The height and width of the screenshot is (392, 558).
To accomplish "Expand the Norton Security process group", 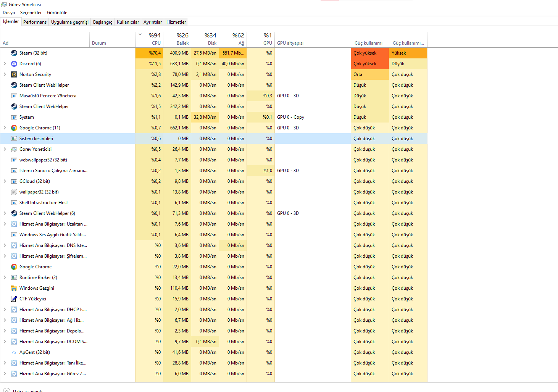I will point(5,74).
